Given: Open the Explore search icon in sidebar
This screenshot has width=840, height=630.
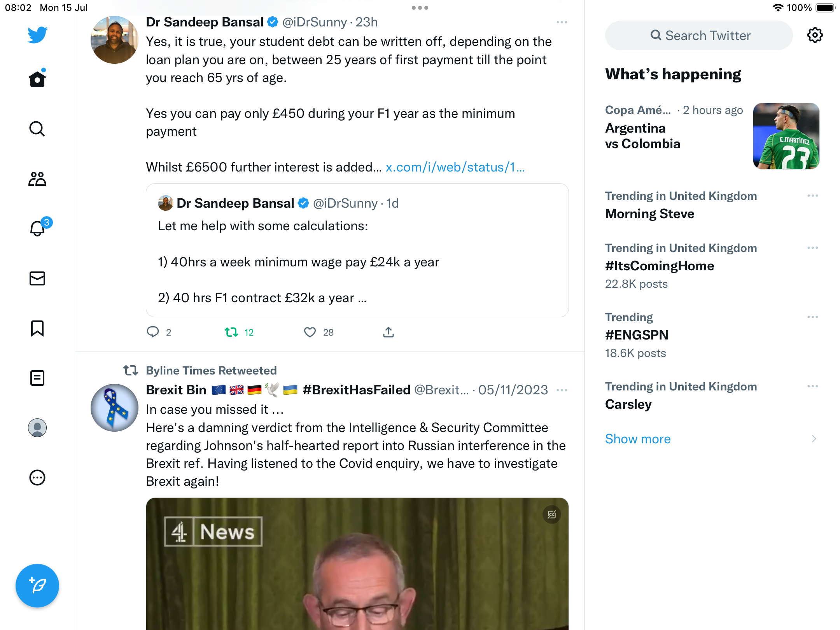Looking at the screenshot, I should pyautogui.click(x=37, y=129).
